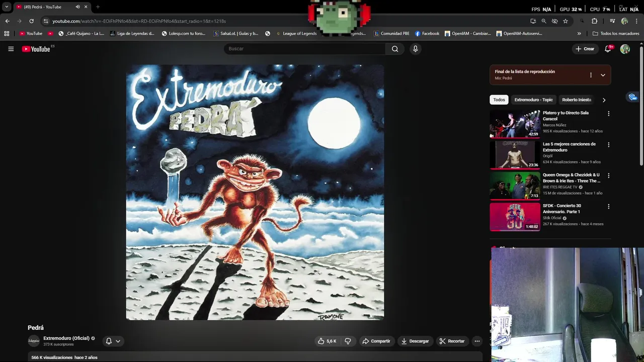Open the Chrome three-dot menu
This screenshot has width=644, height=362.
point(637,21)
